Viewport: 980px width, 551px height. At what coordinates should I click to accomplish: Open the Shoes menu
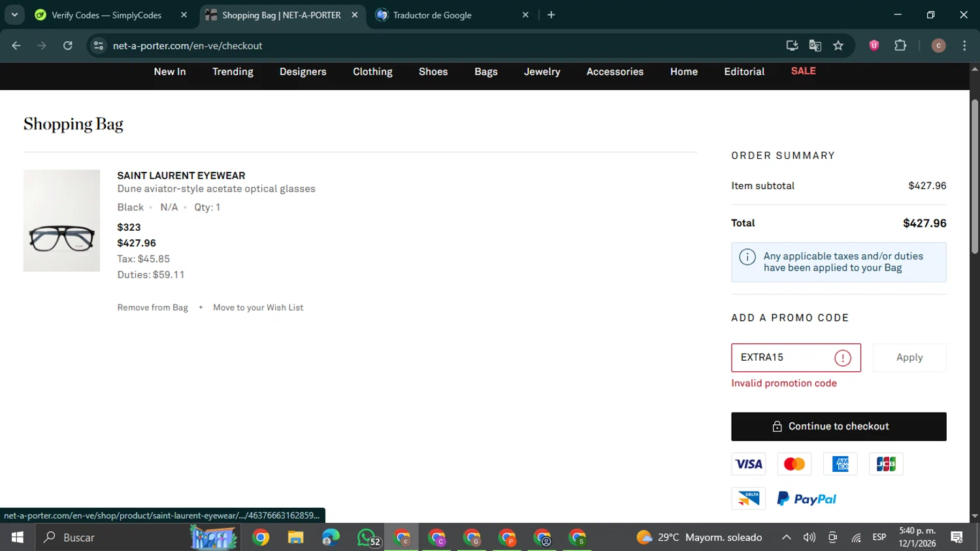pyautogui.click(x=433, y=72)
